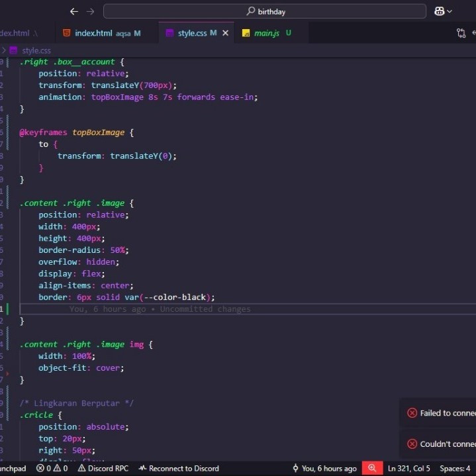Click the forward navigation arrow
The image size is (476, 476).
click(x=90, y=11)
